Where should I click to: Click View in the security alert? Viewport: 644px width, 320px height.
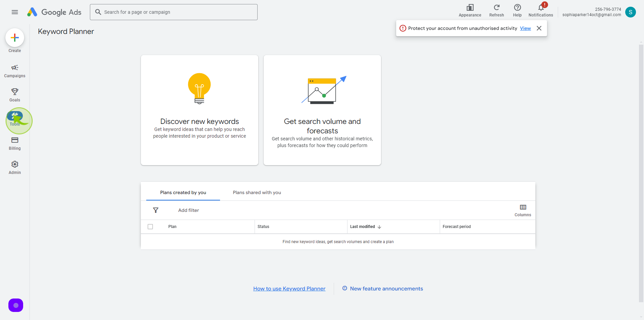[x=525, y=28]
